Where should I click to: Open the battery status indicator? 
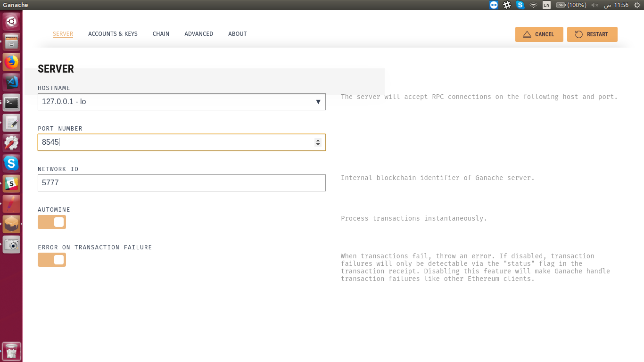click(571, 5)
